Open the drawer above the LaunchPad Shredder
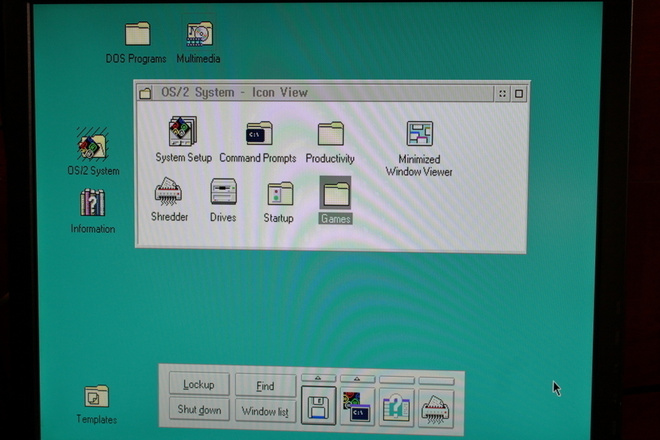The height and width of the screenshot is (440, 660). pos(436,381)
